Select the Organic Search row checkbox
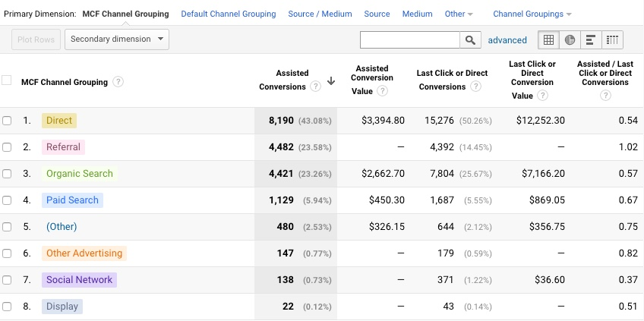The image size is (644, 321). [x=8, y=174]
